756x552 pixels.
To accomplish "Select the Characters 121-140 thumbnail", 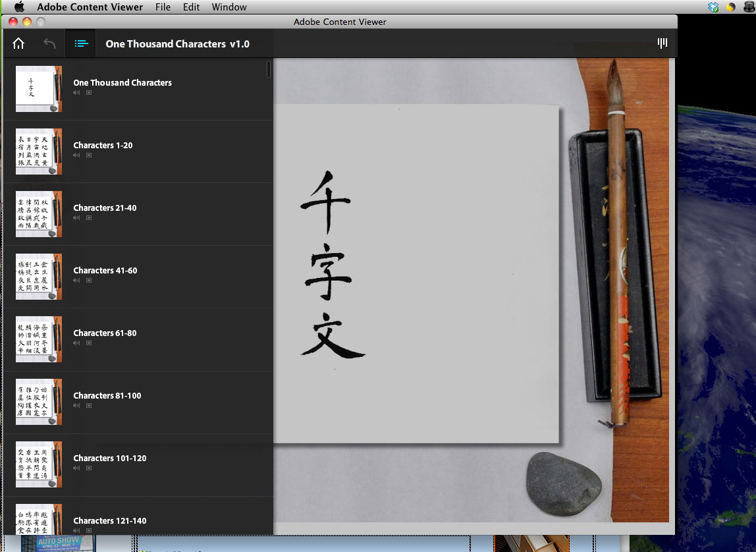I will point(39,519).
